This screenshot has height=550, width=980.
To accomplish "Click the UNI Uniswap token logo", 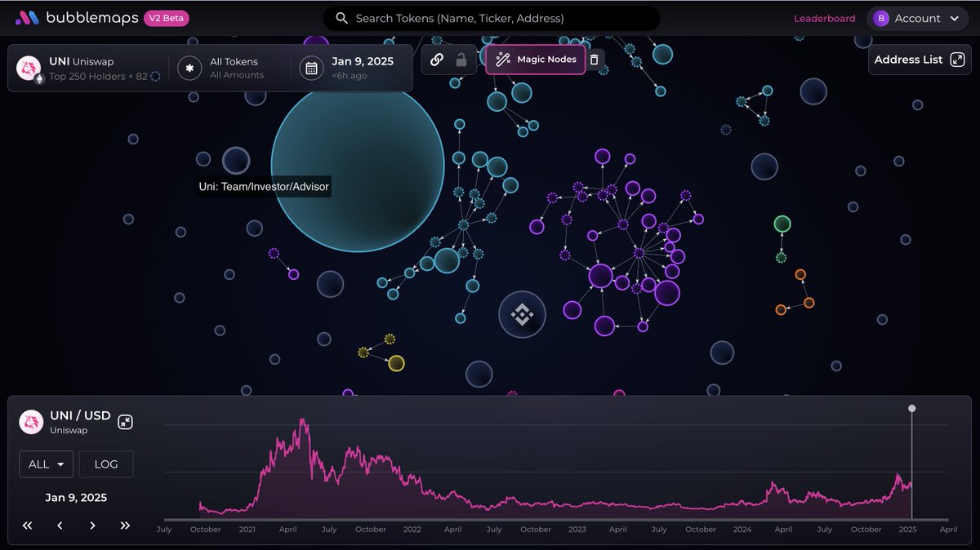I will (29, 69).
